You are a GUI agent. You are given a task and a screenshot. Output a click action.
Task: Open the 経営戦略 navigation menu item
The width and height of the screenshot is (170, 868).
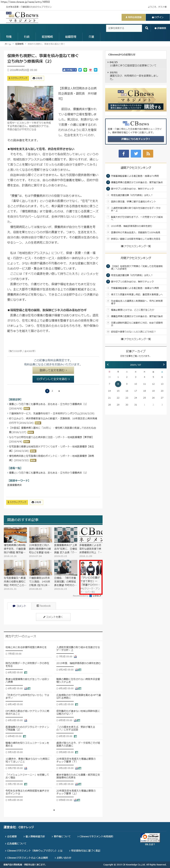click(x=47, y=37)
